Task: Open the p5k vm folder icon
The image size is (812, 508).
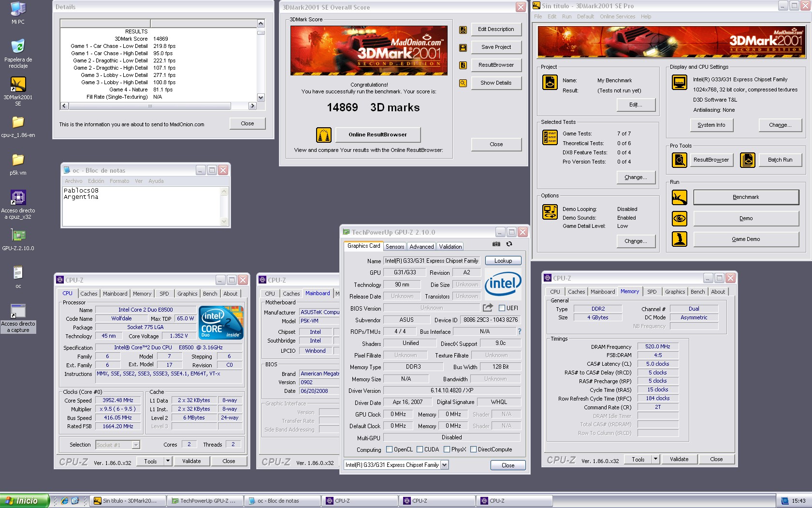Action: point(18,160)
